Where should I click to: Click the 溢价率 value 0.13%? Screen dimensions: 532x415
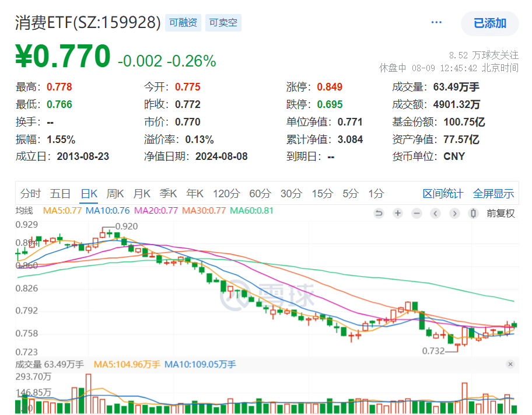(199, 140)
